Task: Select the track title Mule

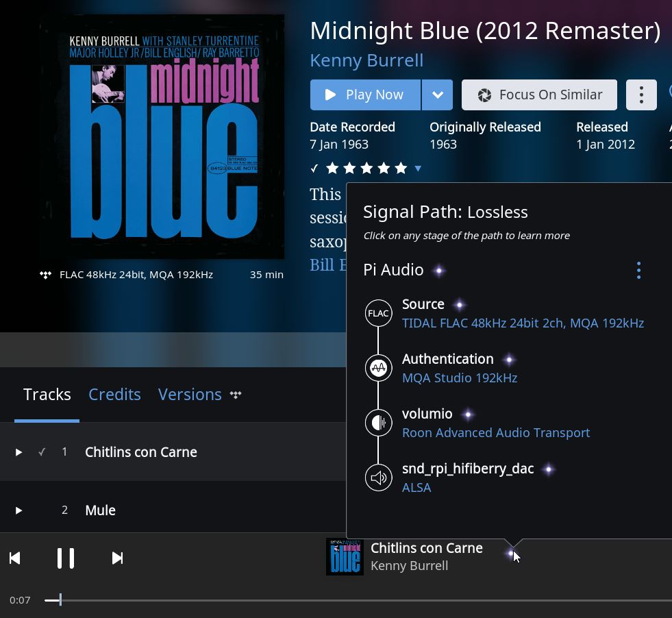Action: point(100,510)
